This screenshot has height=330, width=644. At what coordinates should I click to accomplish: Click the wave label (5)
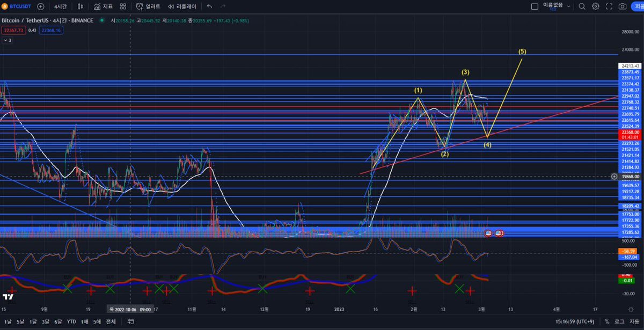tap(522, 52)
